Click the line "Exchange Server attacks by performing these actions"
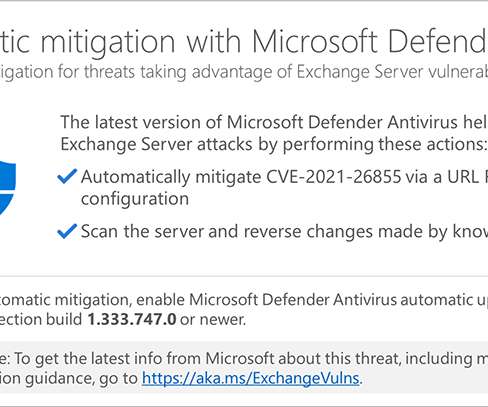 272,144
